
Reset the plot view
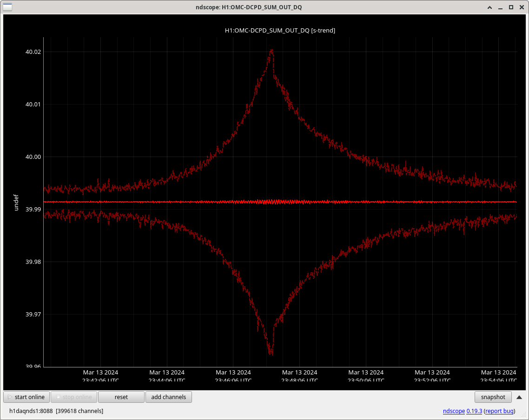point(121,397)
